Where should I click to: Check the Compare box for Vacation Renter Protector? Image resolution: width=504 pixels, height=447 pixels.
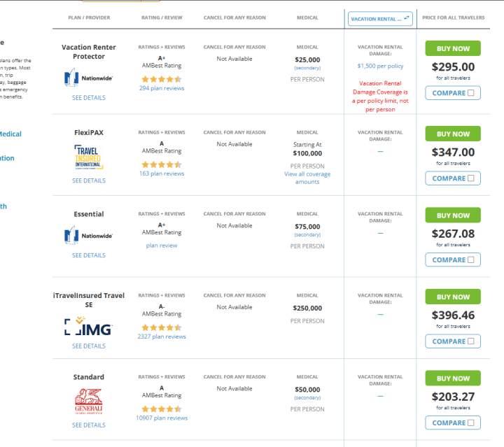(470, 93)
